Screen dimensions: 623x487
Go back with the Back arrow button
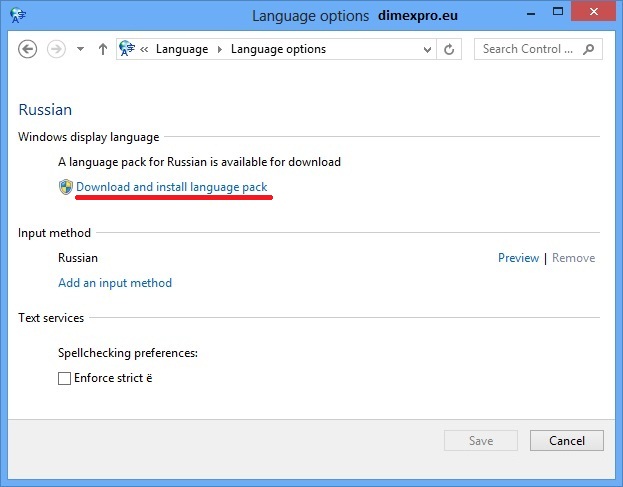tap(27, 49)
